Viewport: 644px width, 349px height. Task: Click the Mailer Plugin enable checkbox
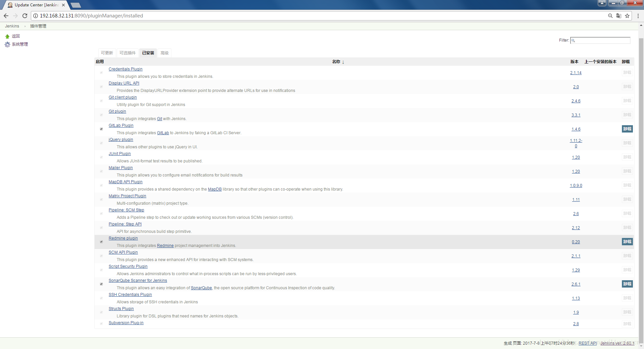tap(101, 171)
